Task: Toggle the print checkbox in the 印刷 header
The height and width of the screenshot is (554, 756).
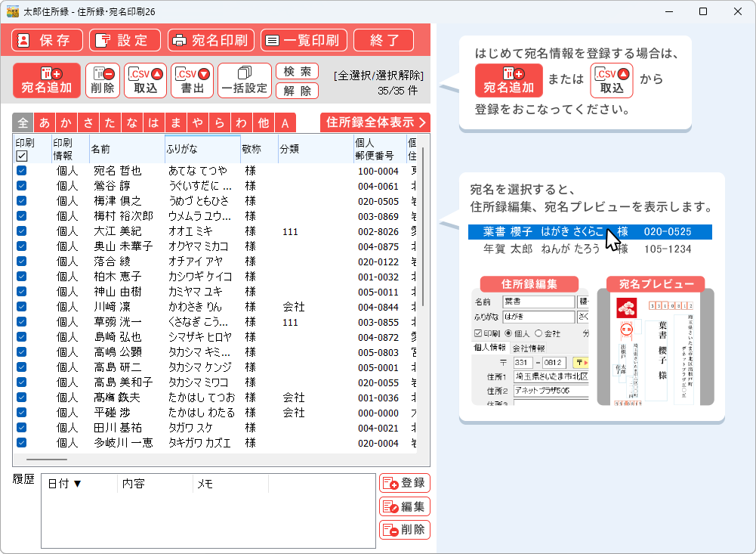Action: tap(22, 156)
